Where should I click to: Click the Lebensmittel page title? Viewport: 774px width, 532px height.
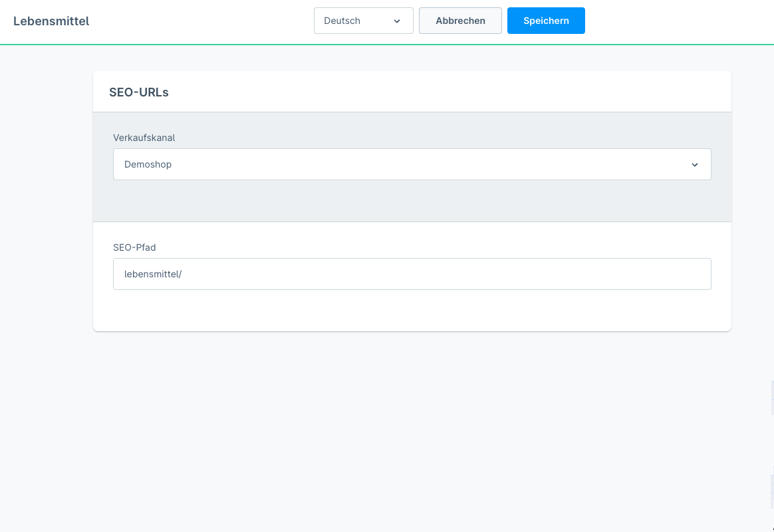point(51,21)
